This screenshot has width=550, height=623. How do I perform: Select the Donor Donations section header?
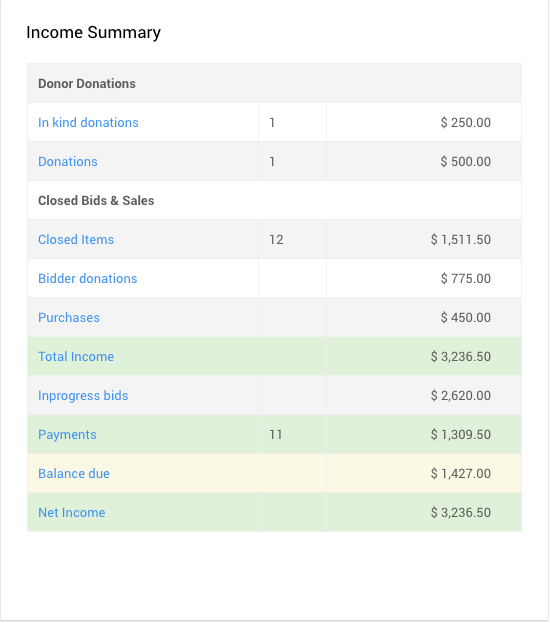coord(87,83)
